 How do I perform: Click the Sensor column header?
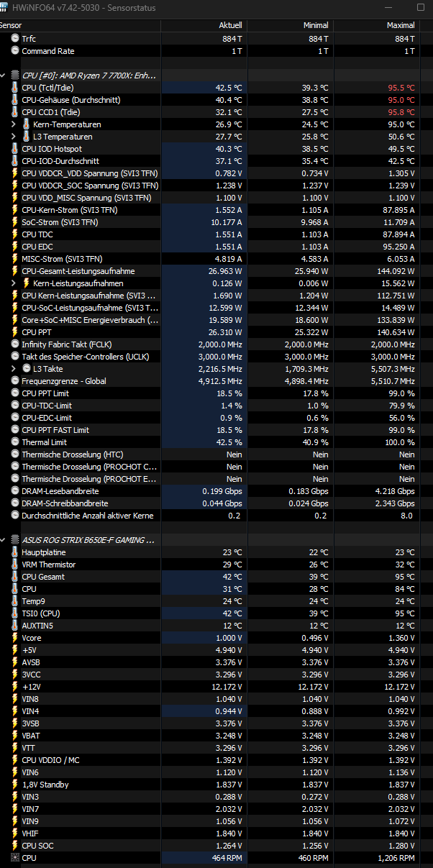tap(80, 25)
